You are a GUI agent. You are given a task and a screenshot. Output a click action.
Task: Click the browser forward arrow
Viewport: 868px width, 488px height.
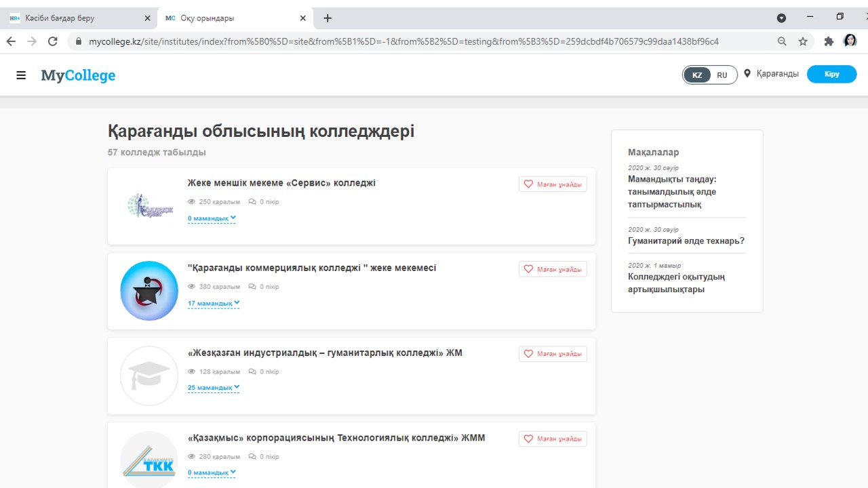pos(32,41)
